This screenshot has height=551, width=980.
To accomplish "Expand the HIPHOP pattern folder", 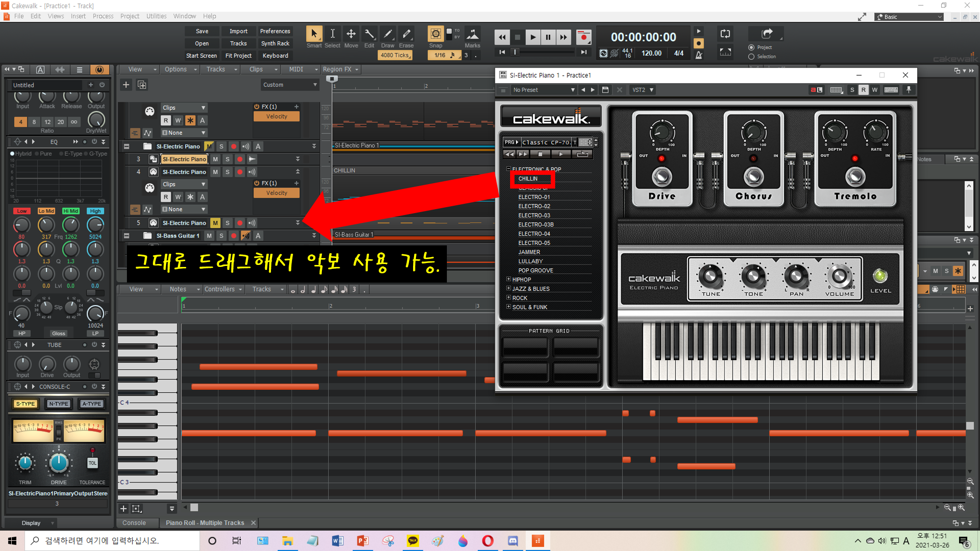I will 508,279.
